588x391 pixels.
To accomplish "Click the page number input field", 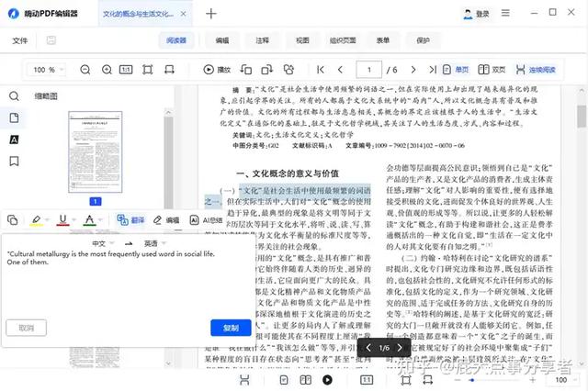I will 369,70.
